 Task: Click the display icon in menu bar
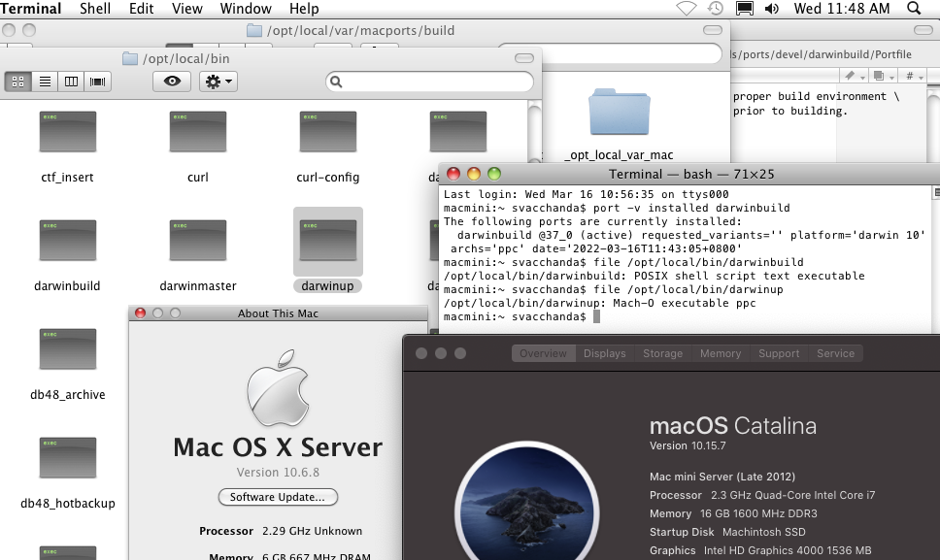745,9
